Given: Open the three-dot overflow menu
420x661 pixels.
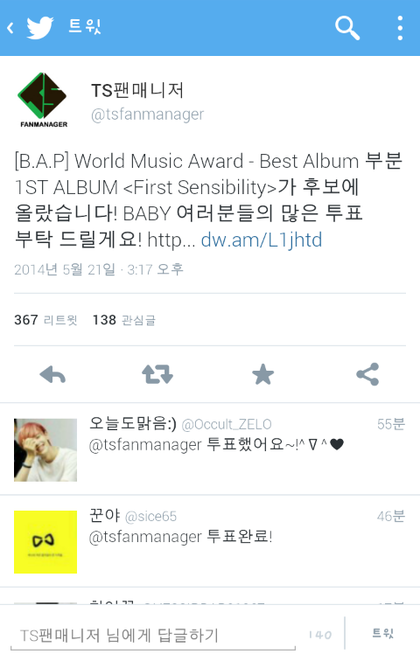Looking at the screenshot, I should (x=400, y=28).
